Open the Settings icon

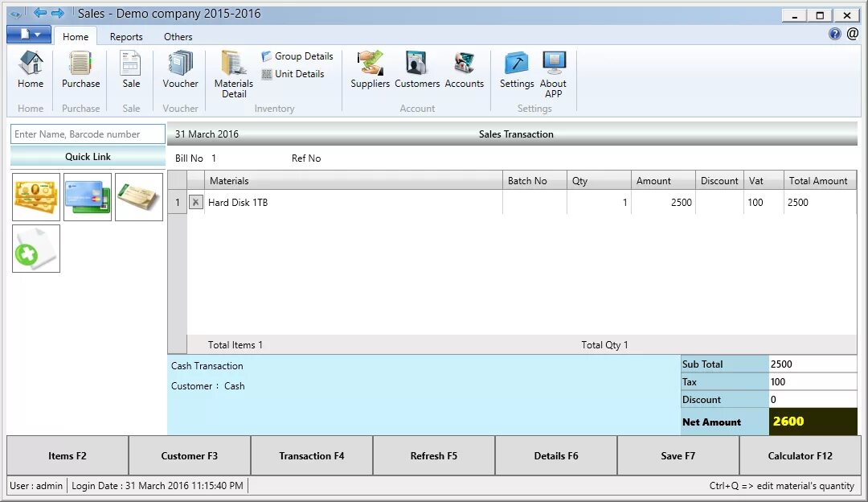517,69
